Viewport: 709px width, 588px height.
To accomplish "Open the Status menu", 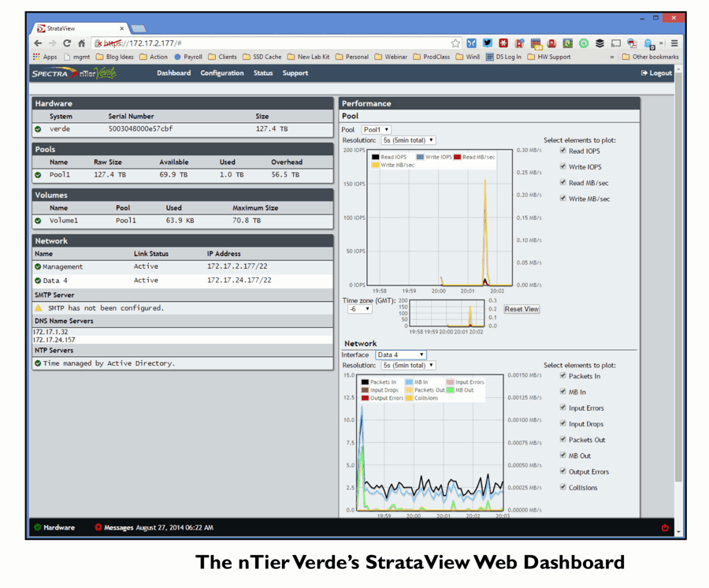I will pyautogui.click(x=263, y=73).
